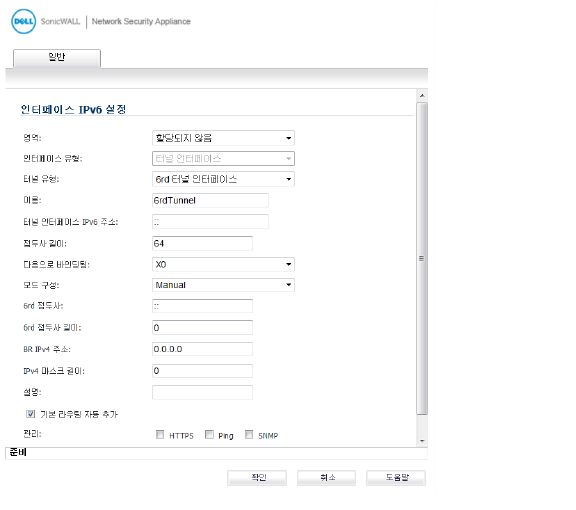Select the 일반 tab
Viewport: 576px width, 510px height.
click(x=57, y=58)
